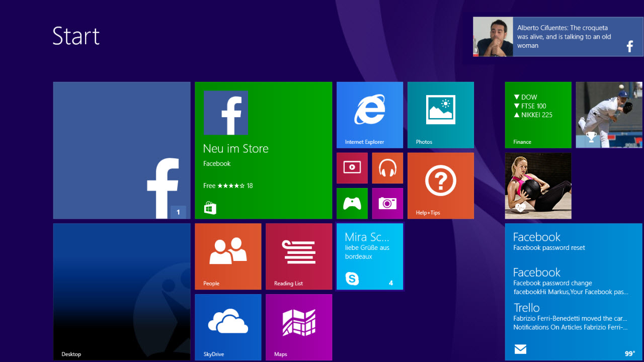Click "DOW" in the Finance tile
The width and height of the screenshot is (644, 362).
coord(529,97)
